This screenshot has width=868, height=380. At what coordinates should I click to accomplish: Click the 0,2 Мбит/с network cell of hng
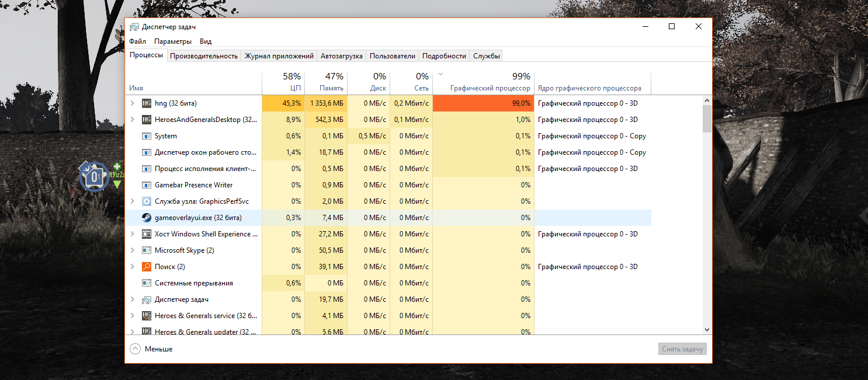[411, 103]
